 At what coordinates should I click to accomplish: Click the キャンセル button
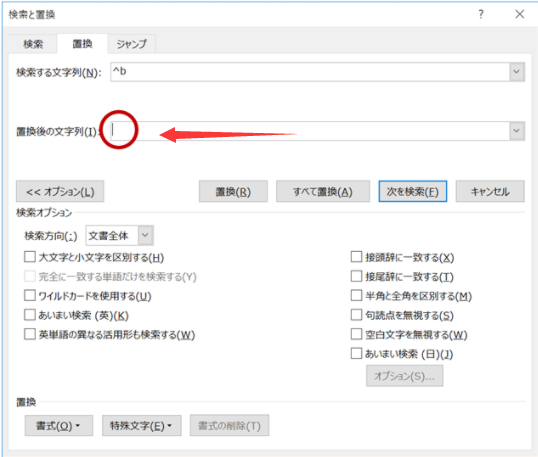click(x=490, y=191)
